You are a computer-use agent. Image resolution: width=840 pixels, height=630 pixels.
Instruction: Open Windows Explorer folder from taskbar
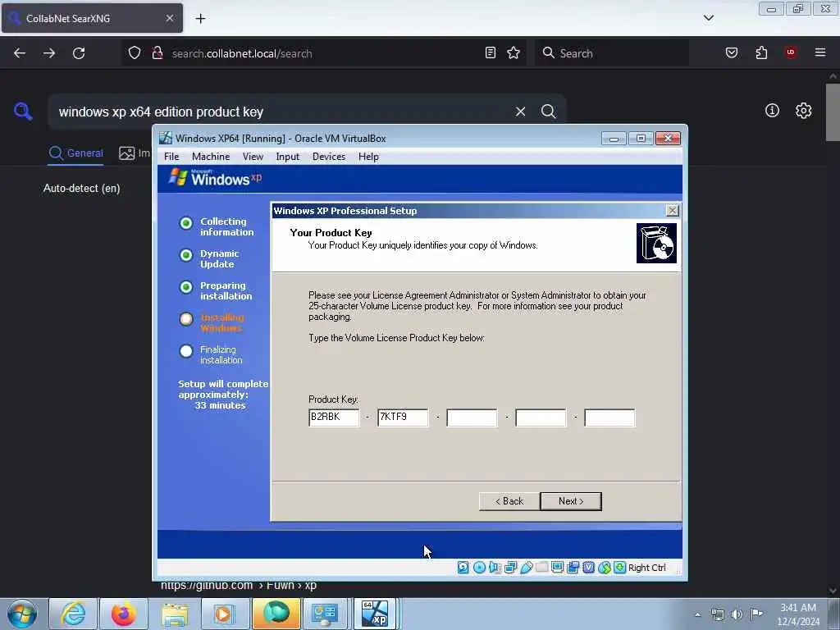[174, 614]
